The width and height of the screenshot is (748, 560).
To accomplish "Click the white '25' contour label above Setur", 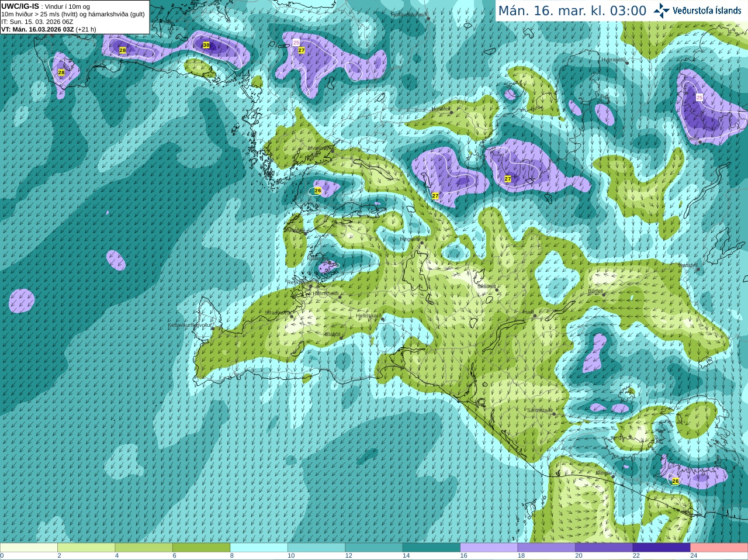I will click(699, 98).
